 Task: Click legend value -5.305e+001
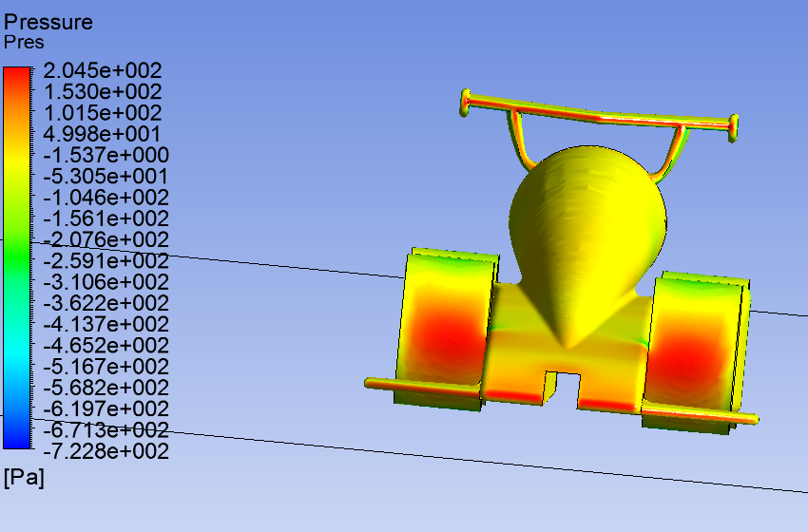(x=106, y=177)
